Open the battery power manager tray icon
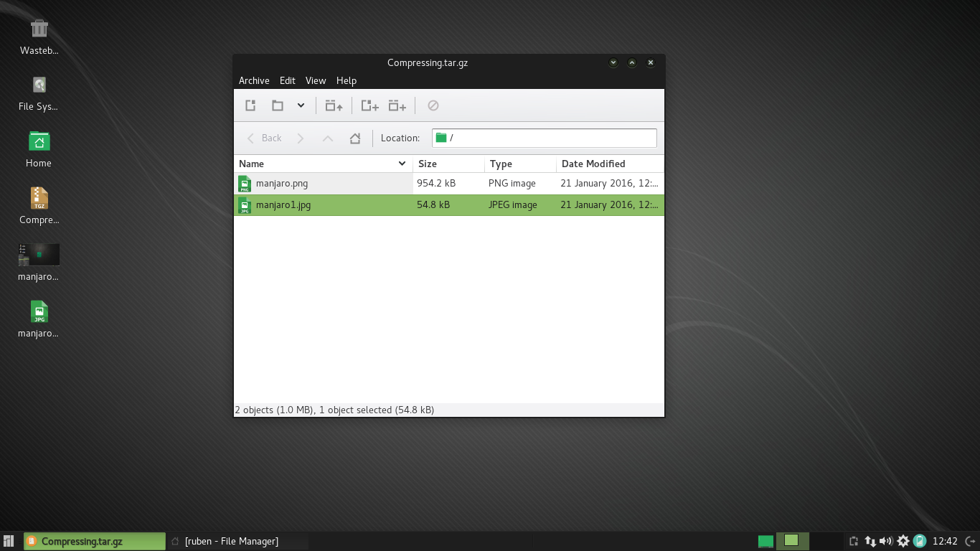This screenshot has width=980, height=551. click(919, 541)
